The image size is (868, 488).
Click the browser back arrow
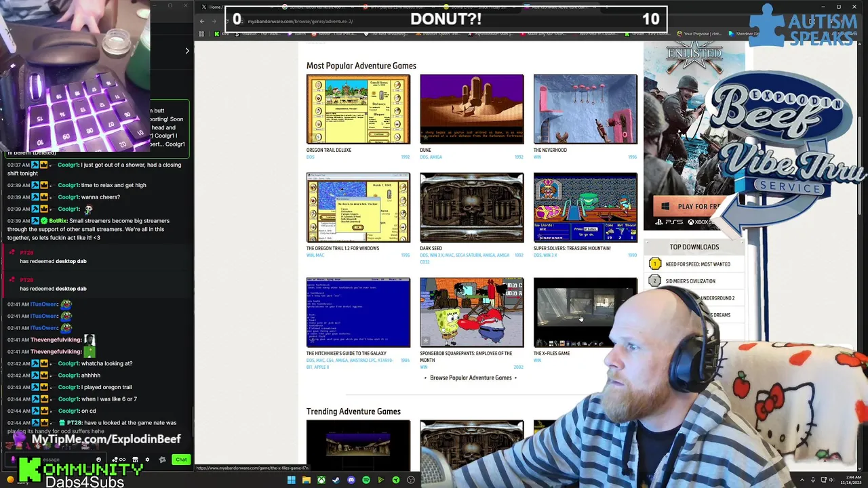click(x=201, y=21)
